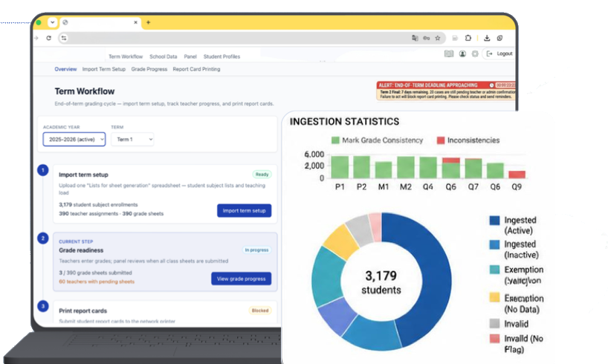
Task: Open the downloads icon in browser toolbar
Action: click(x=487, y=38)
